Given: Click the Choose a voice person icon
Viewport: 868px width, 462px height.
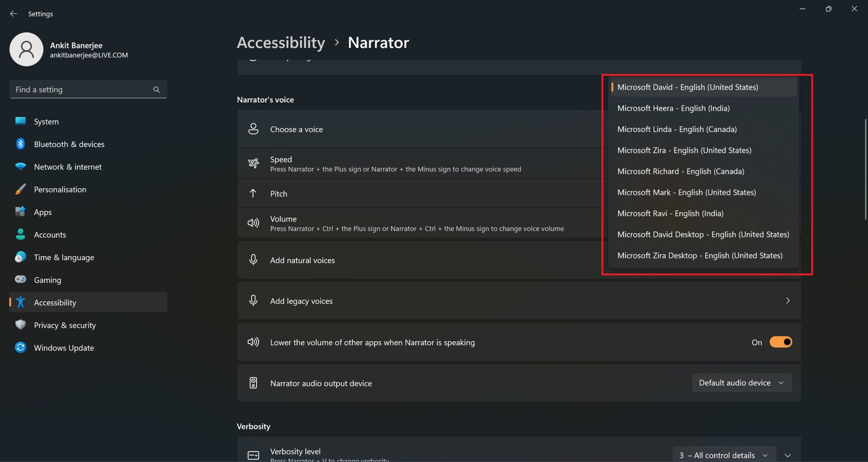Looking at the screenshot, I should coord(253,129).
